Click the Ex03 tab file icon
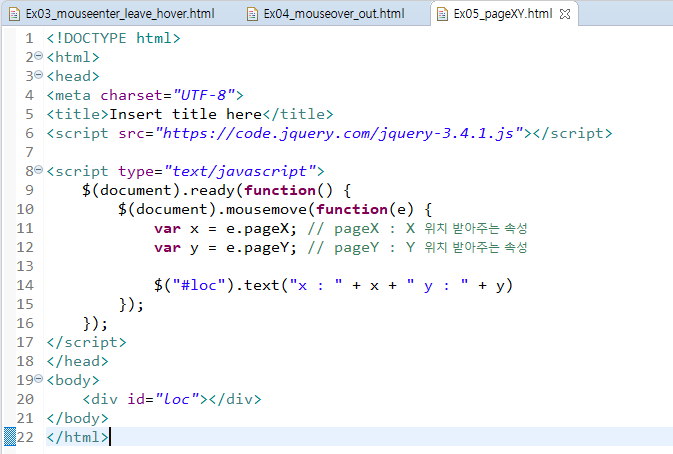The height and width of the screenshot is (454, 673). (x=15, y=14)
